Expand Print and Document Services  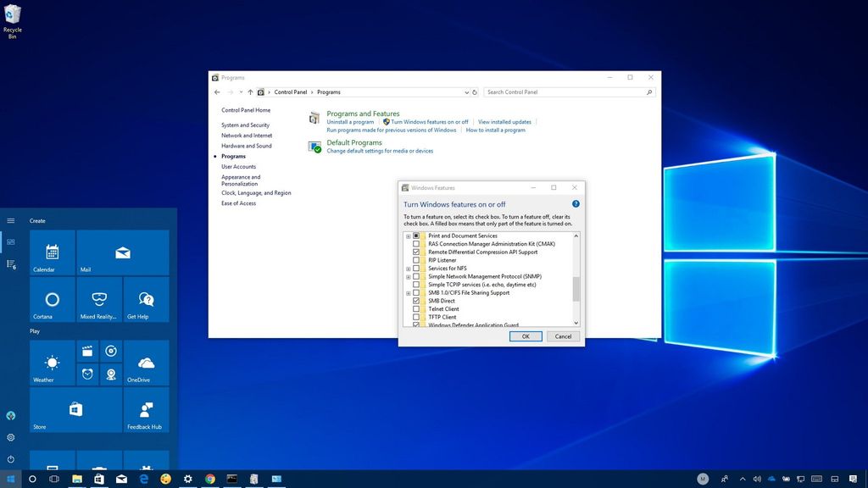(x=409, y=236)
